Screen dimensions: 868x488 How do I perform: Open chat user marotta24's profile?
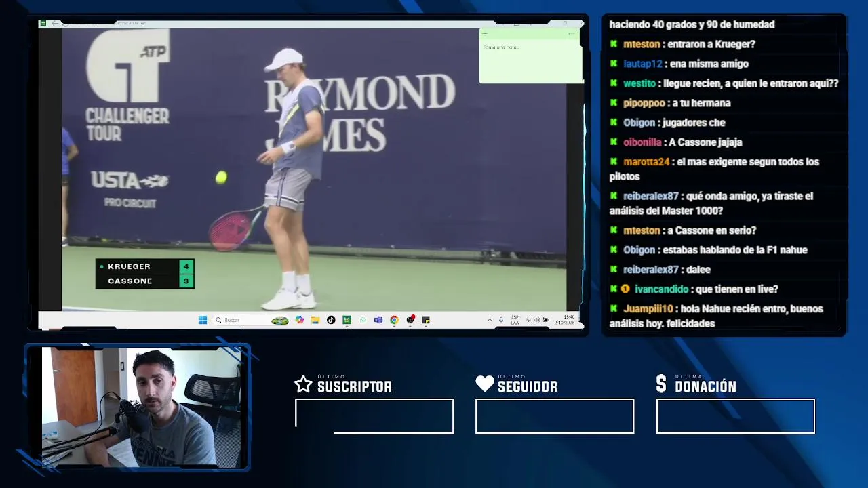(x=646, y=162)
